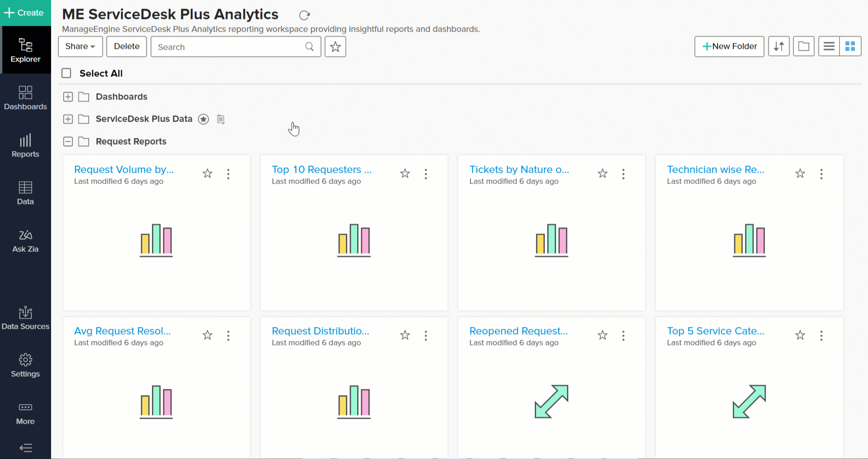The image size is (868, 459).
Task: Open more options for Tickets by Nature report
Action: pyautogui.click(x=623, y=174)
